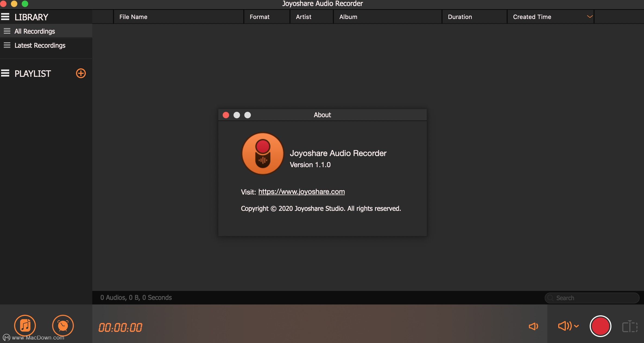This screenshot has width=644, height=343.
Task: Open the joyoshare.com website link
Action: pyautogui.click(x=301, y=192)
